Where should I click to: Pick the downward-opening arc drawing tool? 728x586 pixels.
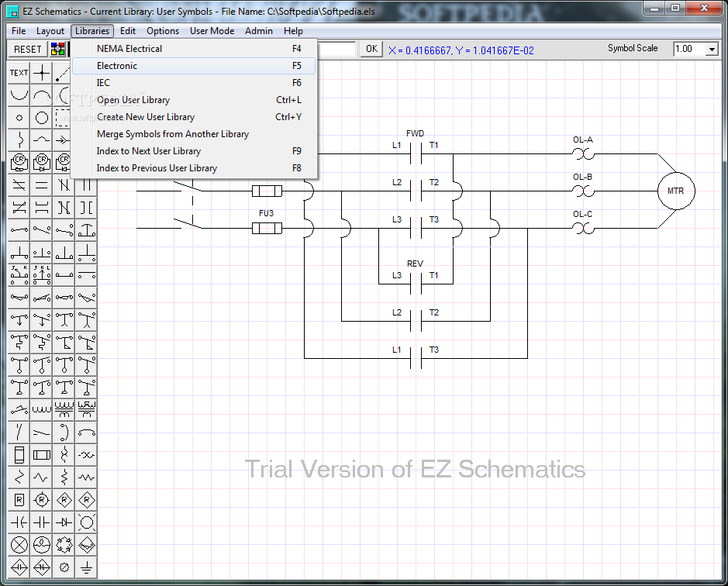pos(41,95)
